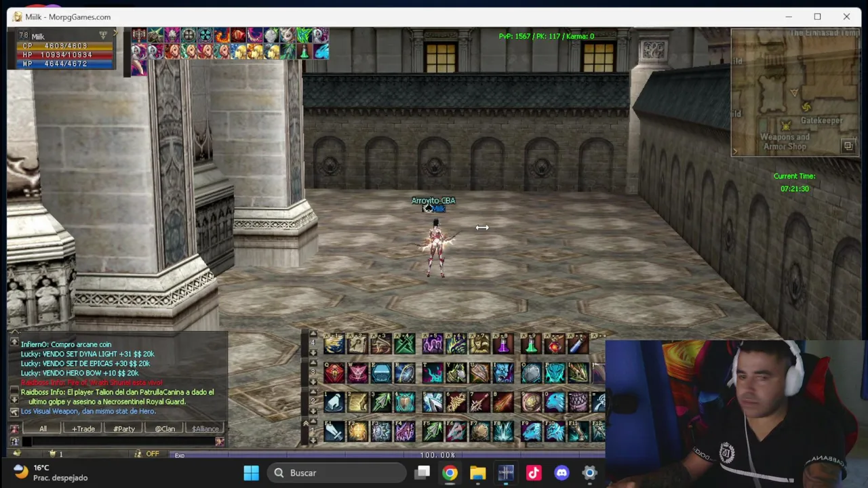Use the O grey stone skill
Viewport: 868px width, 488px height.
(531, 373)
